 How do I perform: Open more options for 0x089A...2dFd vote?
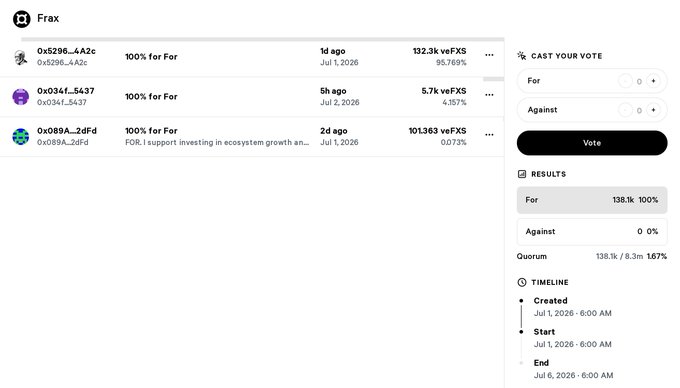pos(489,135)
